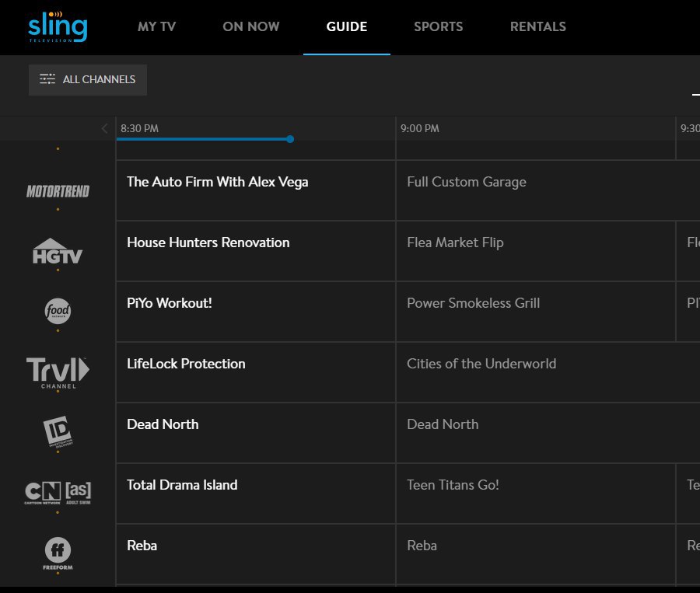Viewport: 700px width, 593px height.
Task: Open The Auto Firm With Alex Vega
Action: (x=218, y=182)
